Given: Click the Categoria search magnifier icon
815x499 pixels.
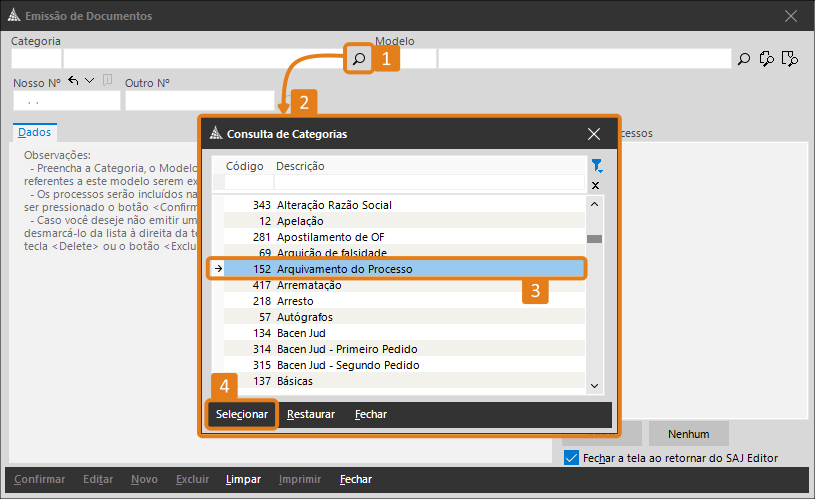Looking at the screenshot, I should click(357, 59).
